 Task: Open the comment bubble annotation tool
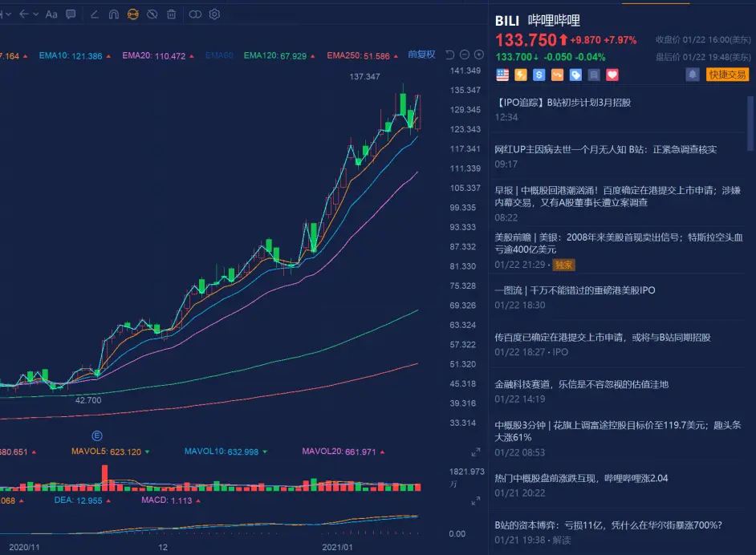(71, 14)
